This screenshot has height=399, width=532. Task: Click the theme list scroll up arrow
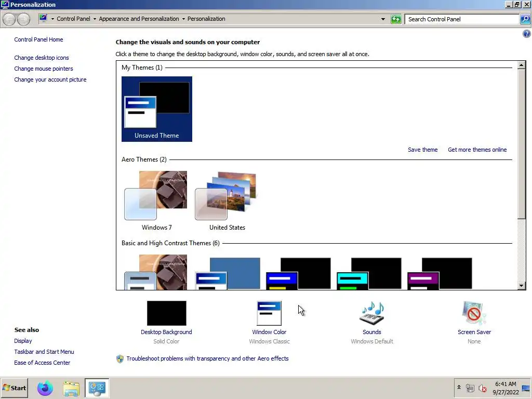pos(522,65)
